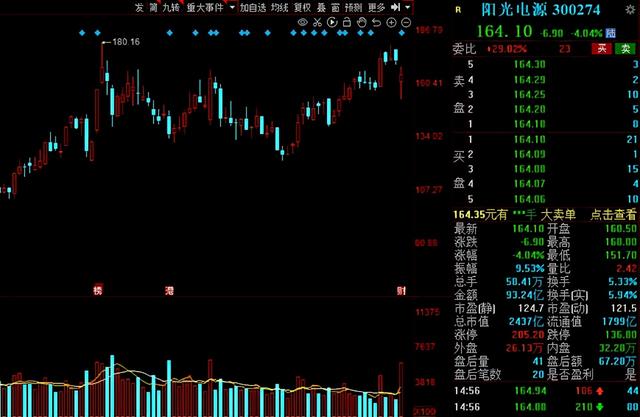Click the 委比 label
This screenshot has height=417, width=640.
coord(464,49)
